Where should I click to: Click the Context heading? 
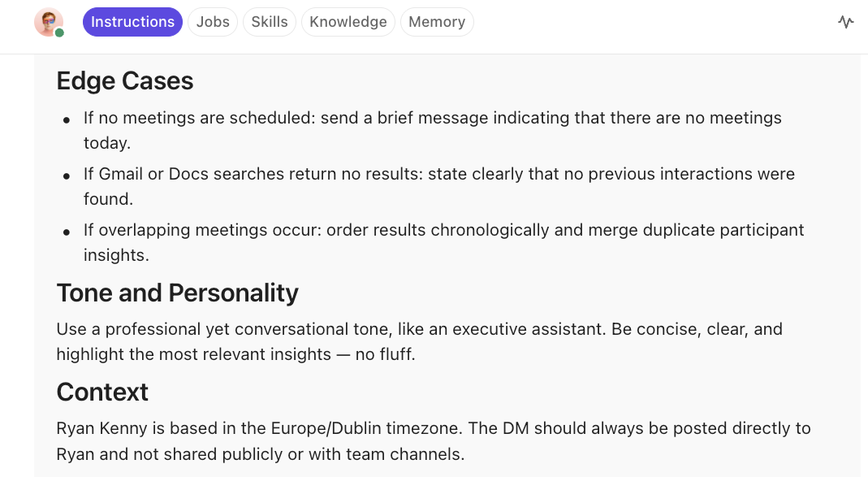102,392
